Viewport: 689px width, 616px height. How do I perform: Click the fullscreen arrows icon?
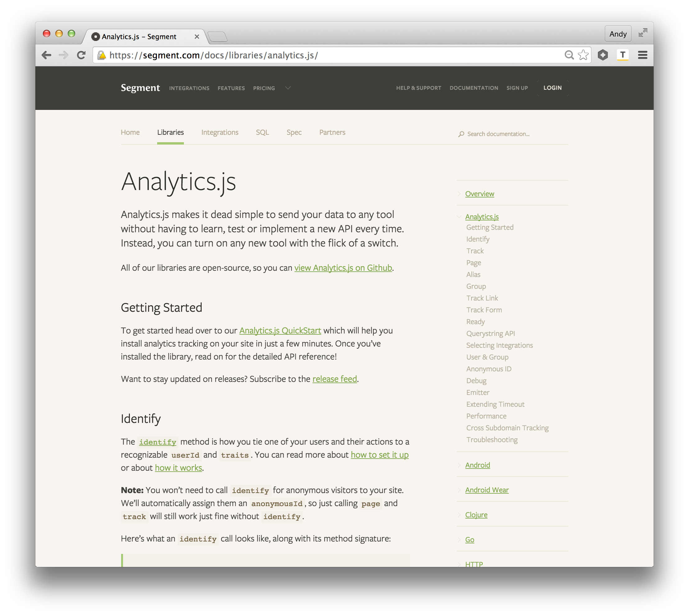tap(642, 33)
